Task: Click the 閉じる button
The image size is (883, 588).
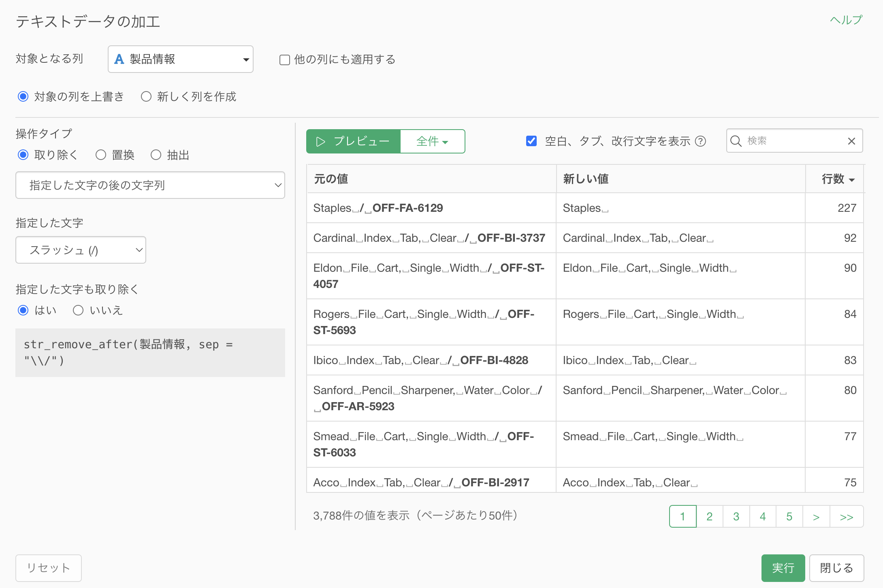Action: (x=836, y=568)
